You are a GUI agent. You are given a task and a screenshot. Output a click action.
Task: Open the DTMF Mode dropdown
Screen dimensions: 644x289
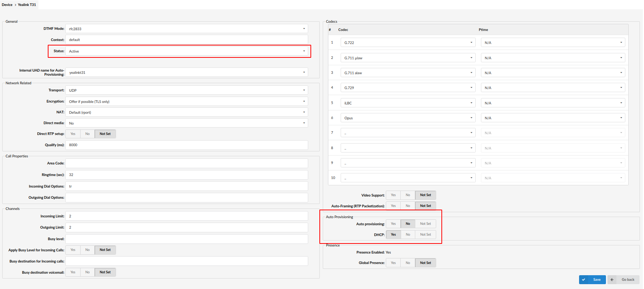(187, 29)
